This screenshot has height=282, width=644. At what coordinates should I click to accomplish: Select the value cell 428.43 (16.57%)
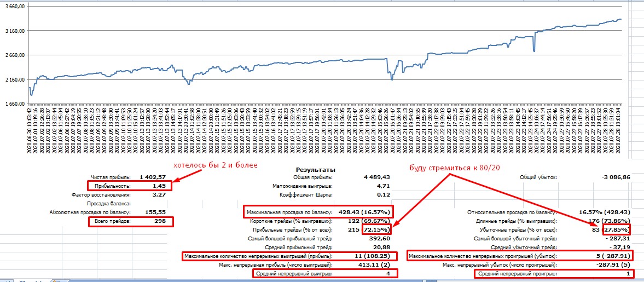364,212
